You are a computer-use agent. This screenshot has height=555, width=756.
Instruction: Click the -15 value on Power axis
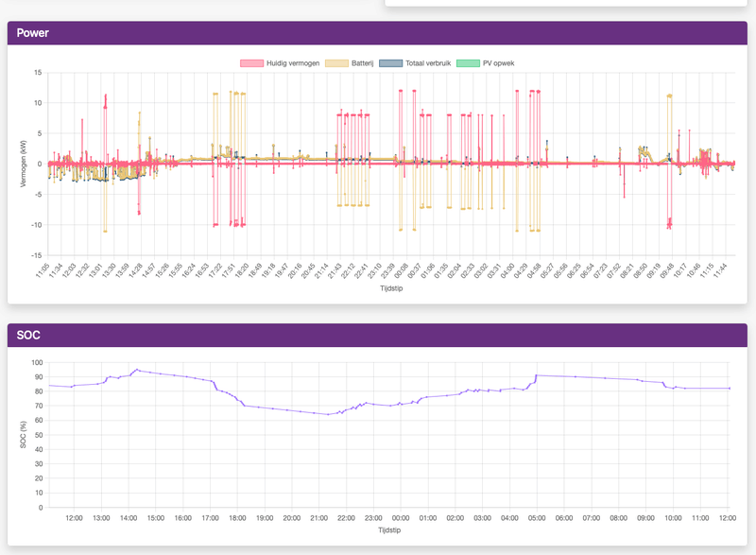[x=37, y=255]
